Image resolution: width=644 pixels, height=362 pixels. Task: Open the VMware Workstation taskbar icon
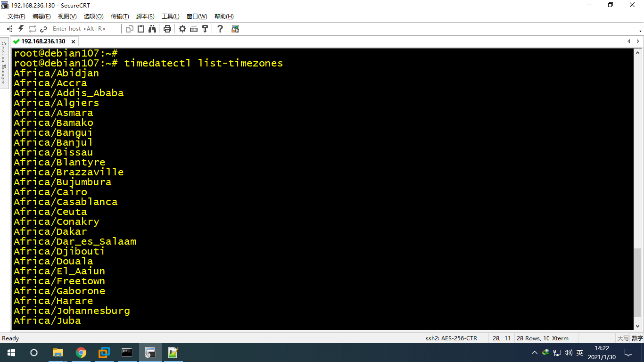(104, 353)
